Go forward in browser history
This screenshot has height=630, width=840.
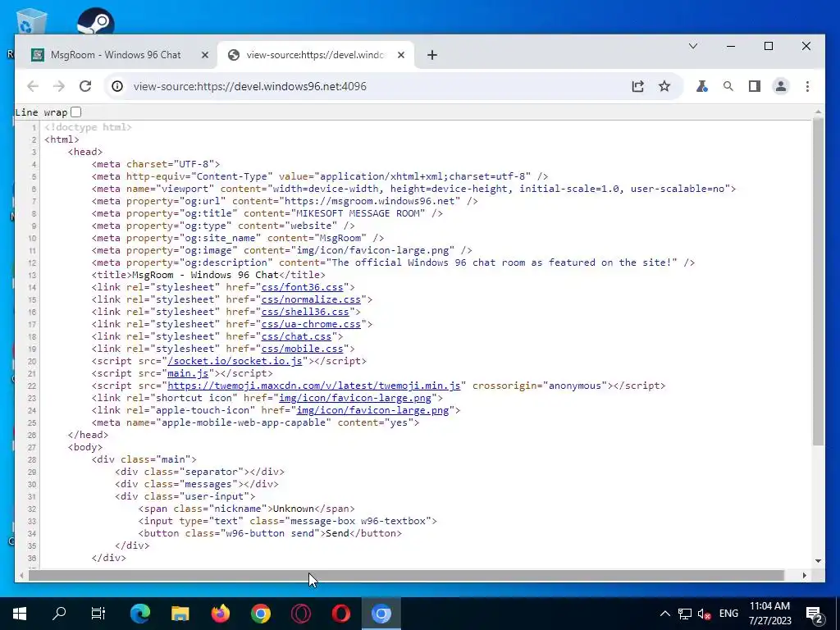(x=59, y=86)
